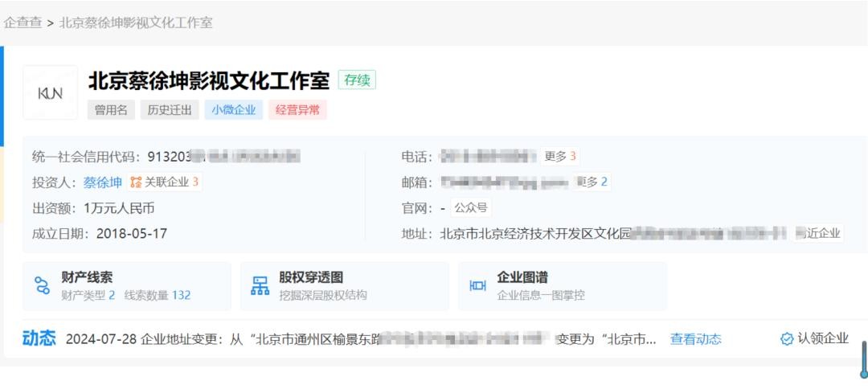Viewport: 868px width, 389px height.
Task: Select the 曾用名 tag
Action: click(x=111, y=110)
